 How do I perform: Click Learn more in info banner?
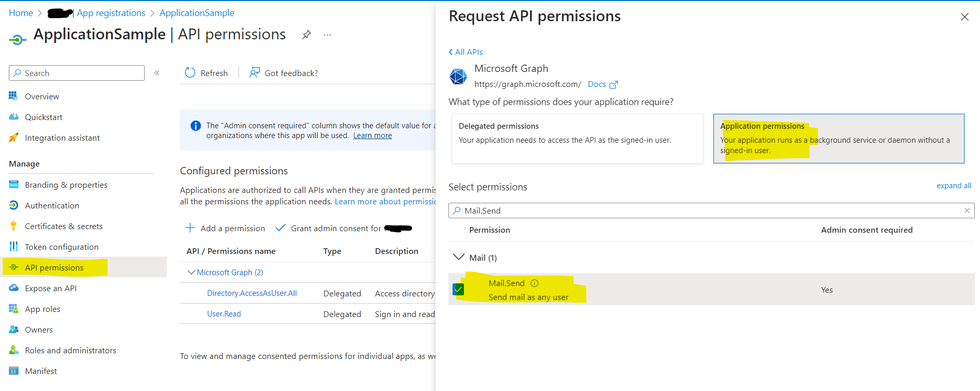(x=372, y=136)
